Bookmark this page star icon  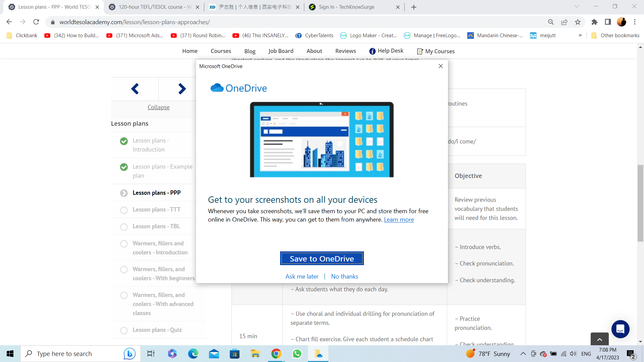click(x=578, y=22)
